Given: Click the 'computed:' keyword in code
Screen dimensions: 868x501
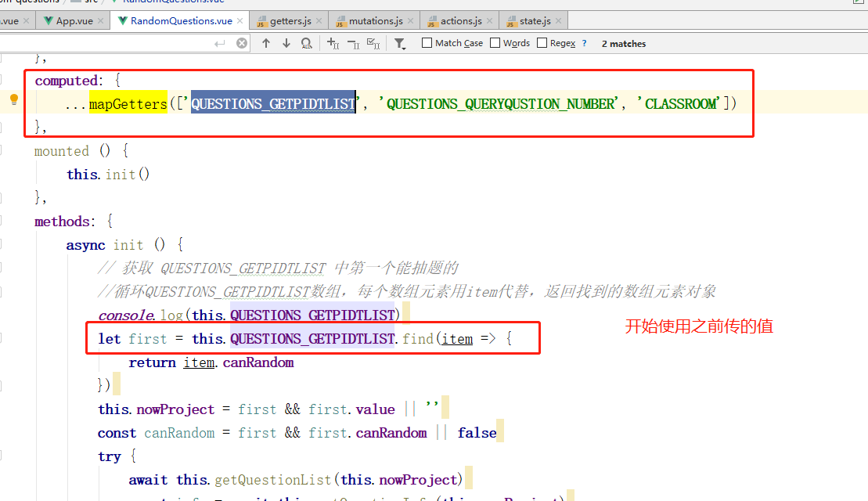Looking at the screenshot, I should click(x=69, y=81).
